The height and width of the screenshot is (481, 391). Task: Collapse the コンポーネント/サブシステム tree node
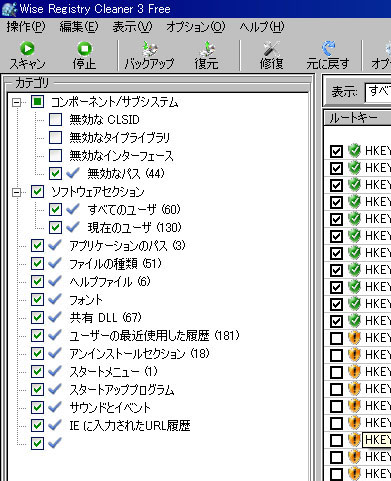click(x=16, y=102)
